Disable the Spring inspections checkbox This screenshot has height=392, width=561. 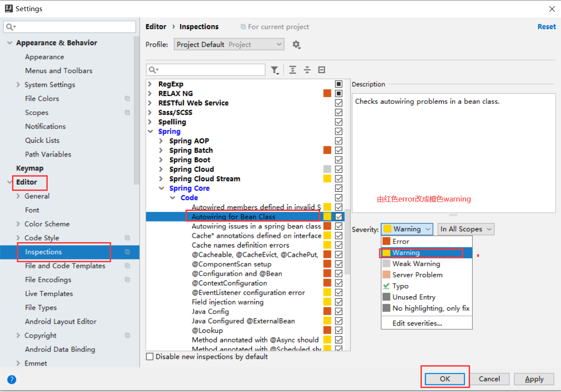click(x=338, y=131)
